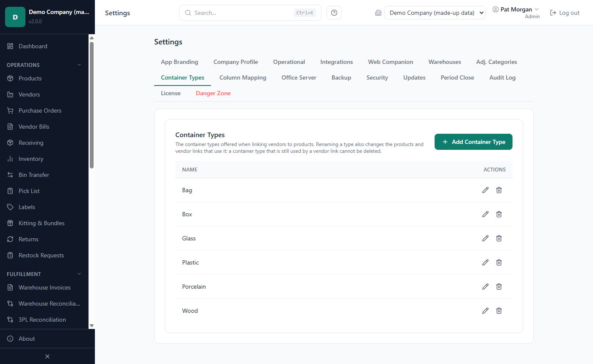Image resolution: width=593 pixels, height=364 pixels.
Task: Open help via the question mark icon
Action: click(x=334, y=13)
